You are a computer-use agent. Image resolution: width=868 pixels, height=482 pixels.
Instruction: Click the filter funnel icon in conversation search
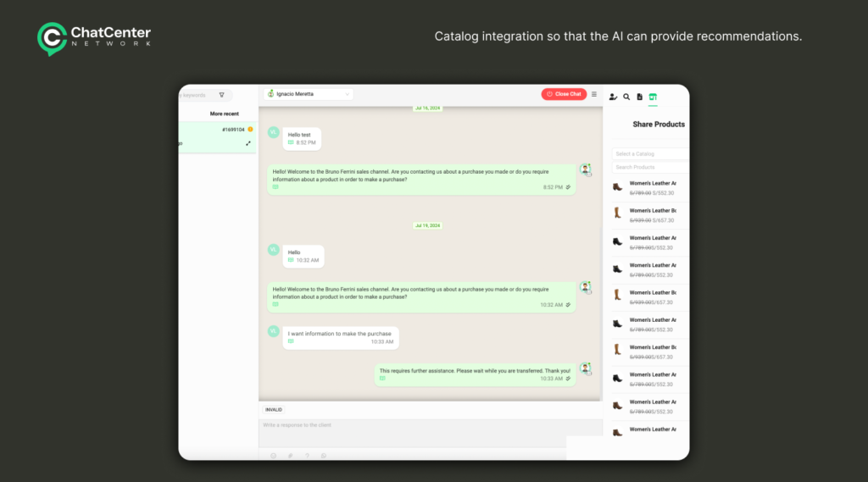222,95
